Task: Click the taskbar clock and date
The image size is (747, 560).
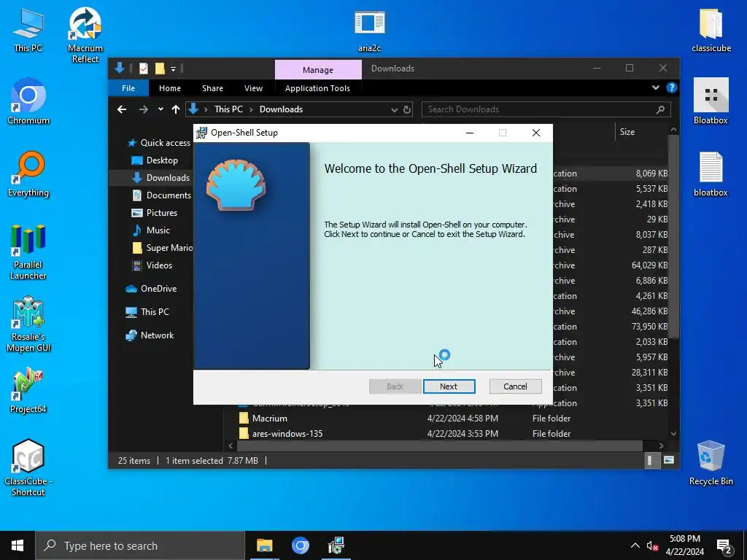Action: pyautogui.click(x=684, y=545)
